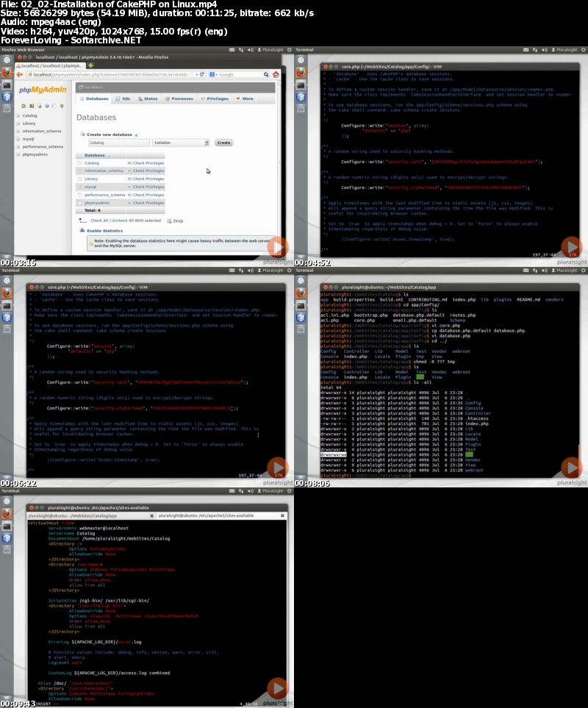Click Terminal launcher icon in 00:03:15 frame

point(7,85)
